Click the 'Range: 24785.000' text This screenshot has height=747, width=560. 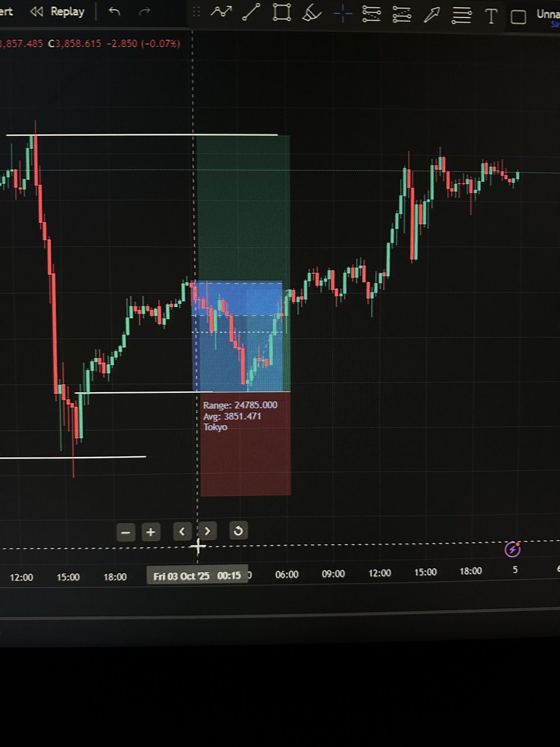tap(240, 405)
